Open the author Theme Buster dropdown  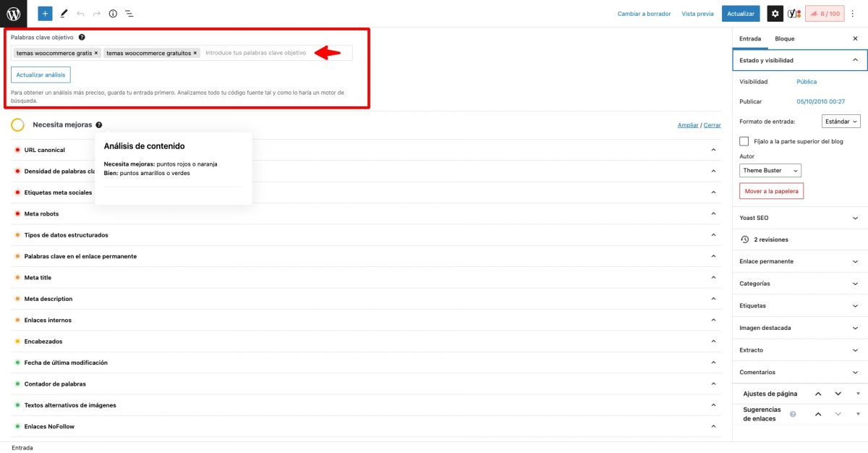coord(770,170)
